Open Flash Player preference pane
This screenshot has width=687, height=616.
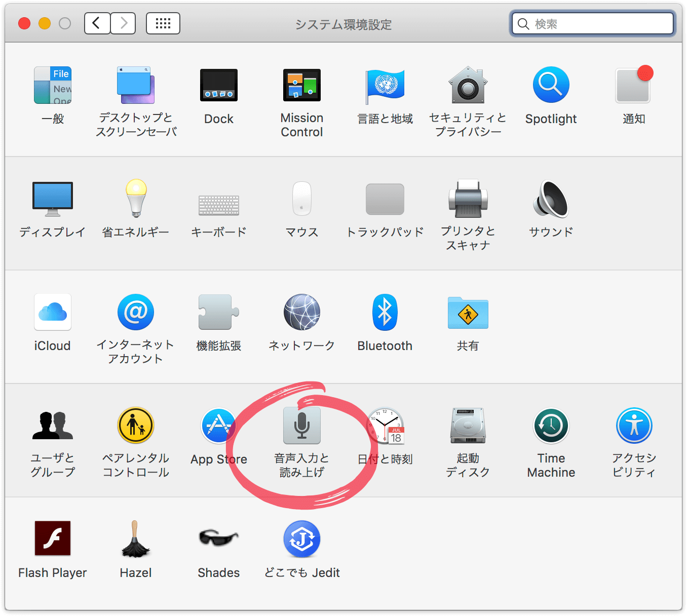[53, 538]
